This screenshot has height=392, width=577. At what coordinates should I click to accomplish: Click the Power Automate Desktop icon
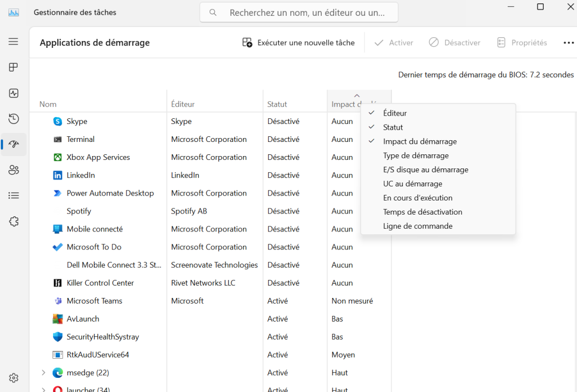pos(57,193)
